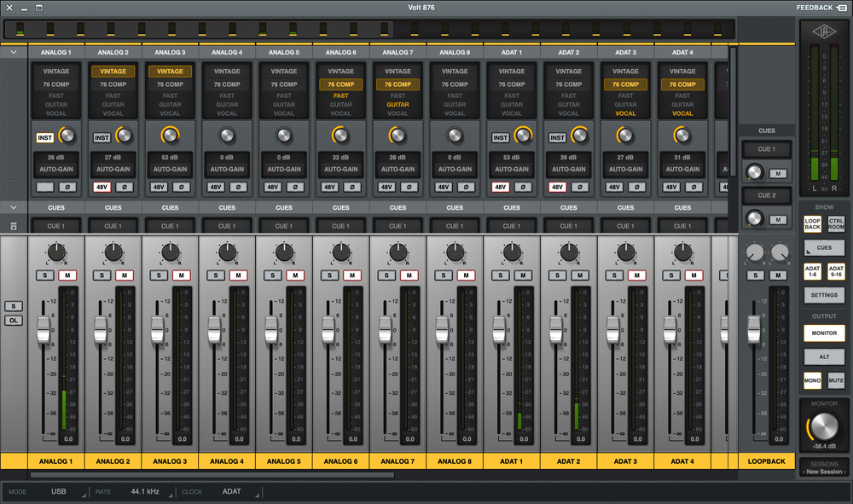The image size is (853, 504).
Task: Click the Universal Audio logo
Action: [824, 32]
